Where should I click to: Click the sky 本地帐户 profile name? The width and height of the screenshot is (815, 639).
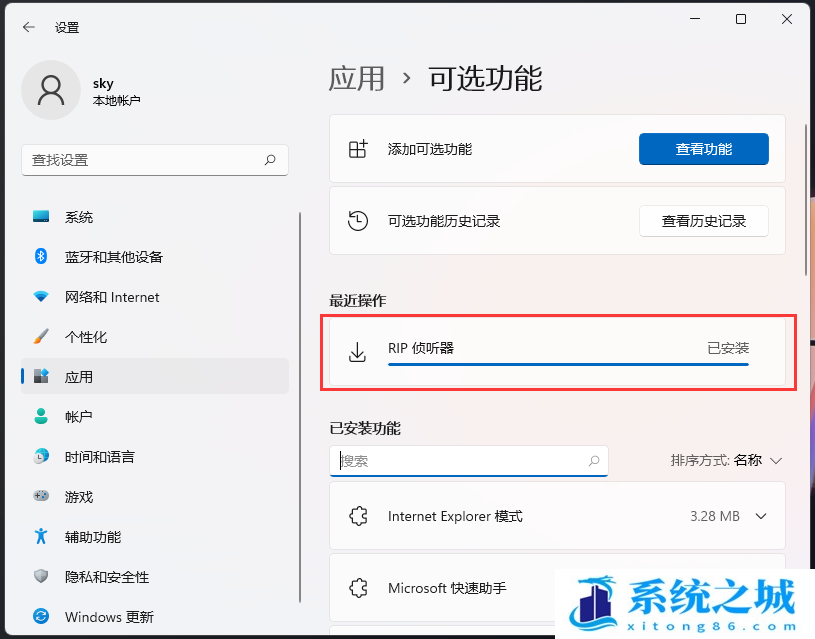point(116,91)
